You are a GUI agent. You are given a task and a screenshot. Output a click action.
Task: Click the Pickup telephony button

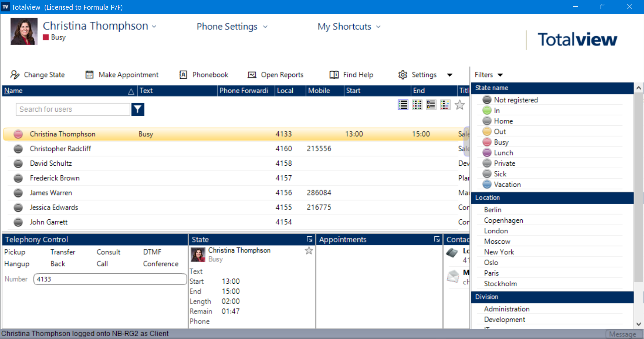point(15,252)
